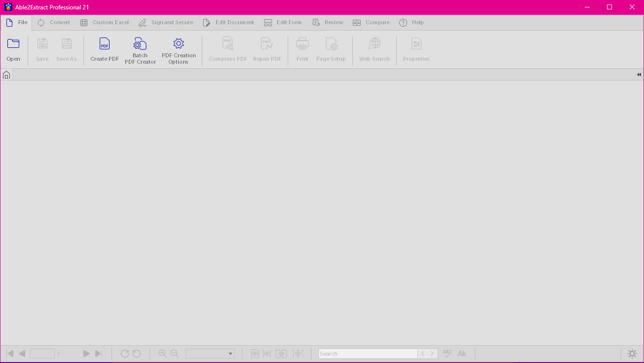This screenshot has width=644, height=363.
Task: Click the page number input box
Action: coord(42,354)
